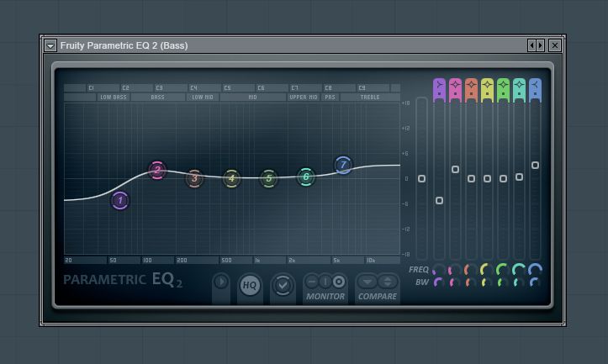Click teal band 6 FREQ knob

519,269
